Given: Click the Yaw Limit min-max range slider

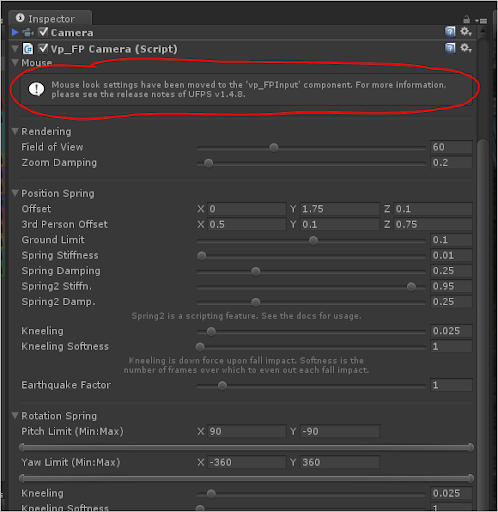Looking at the screenshot, I should (x=246, y=478).
